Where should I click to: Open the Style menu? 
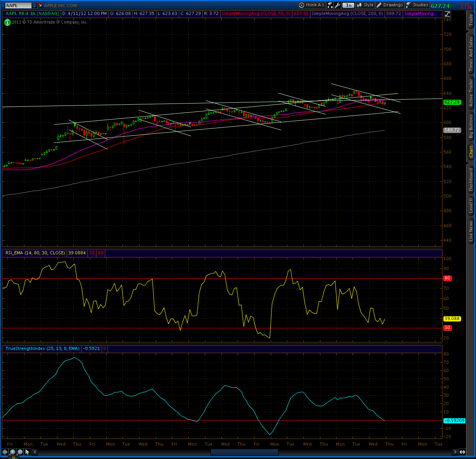[x=365, y=5]
